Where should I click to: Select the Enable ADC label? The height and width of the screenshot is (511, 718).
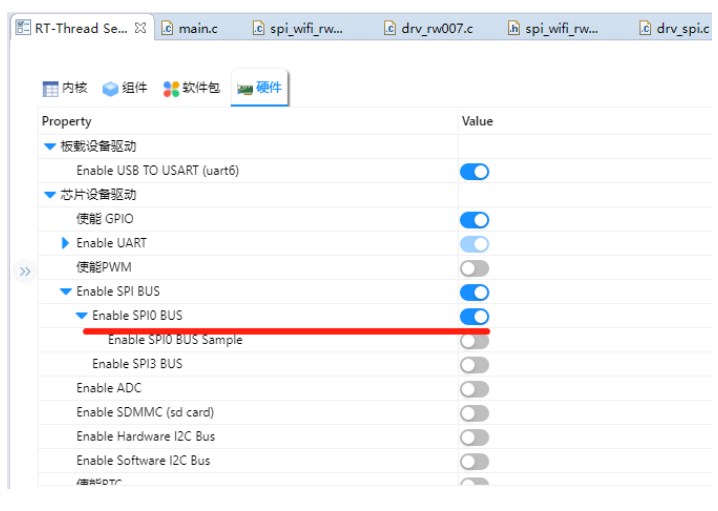[109, 388]
